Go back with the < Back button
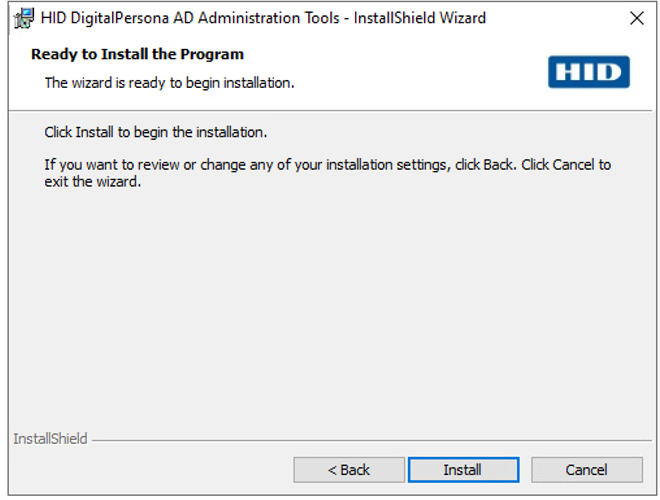Image resolution: width=660 pixels, height=500 pixels. pyautogui.click(x=349, y=470)
